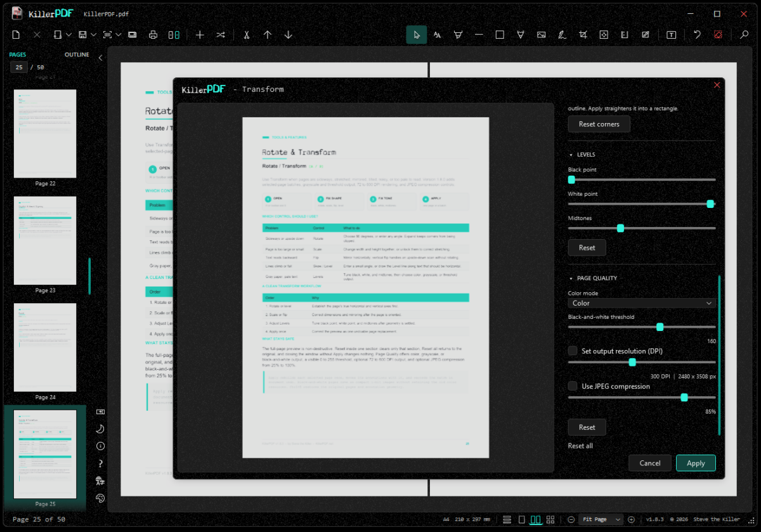761x532 pixels.
Task: Click the print icon in toolbar
Action: click(x=153, y=35)
